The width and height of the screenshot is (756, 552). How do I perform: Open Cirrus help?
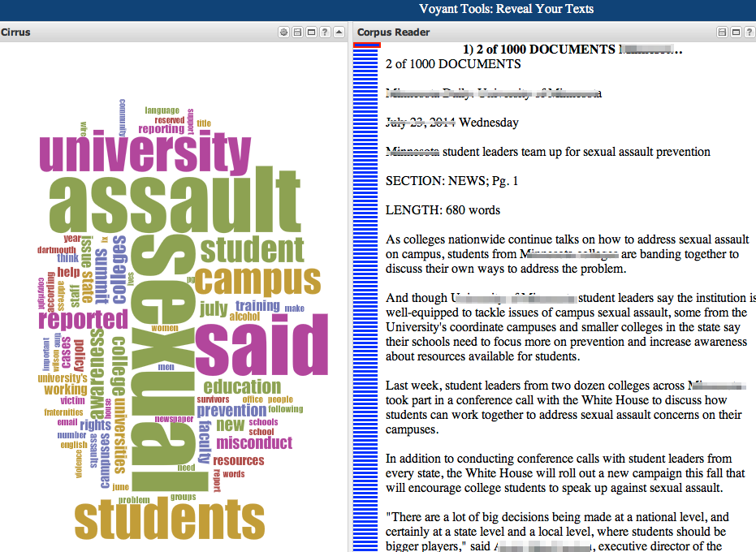click(326, 32)
